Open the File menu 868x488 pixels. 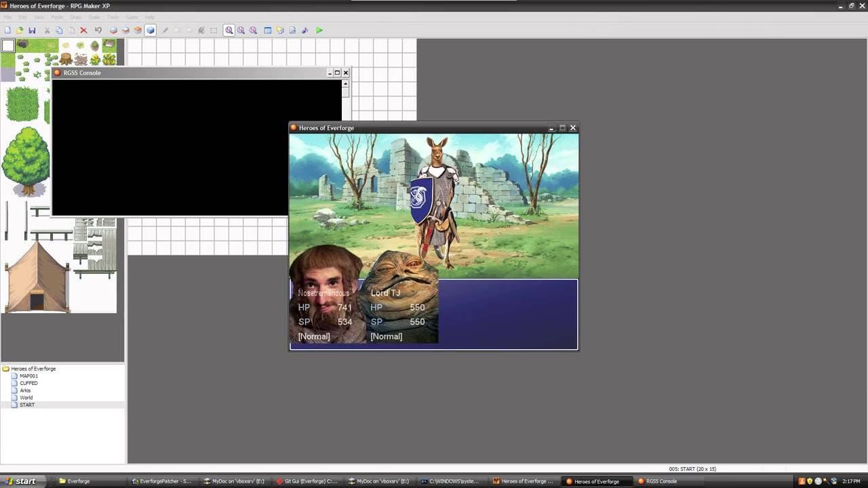(8, 17)
